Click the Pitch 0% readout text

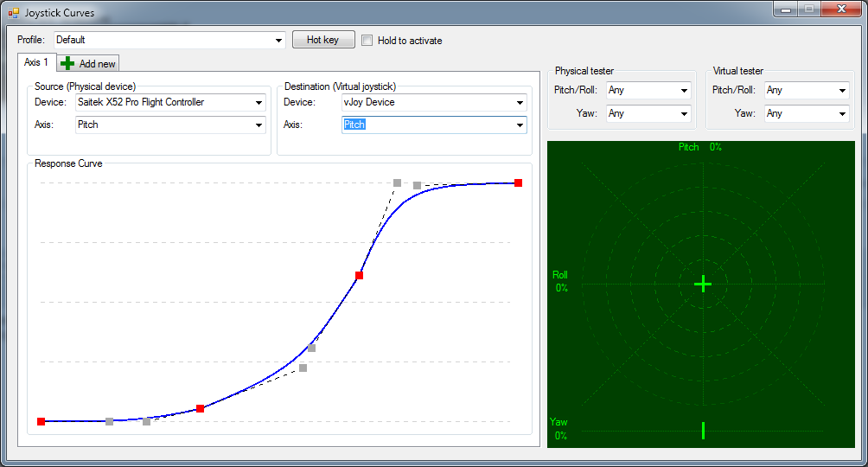tap(700, 147)
